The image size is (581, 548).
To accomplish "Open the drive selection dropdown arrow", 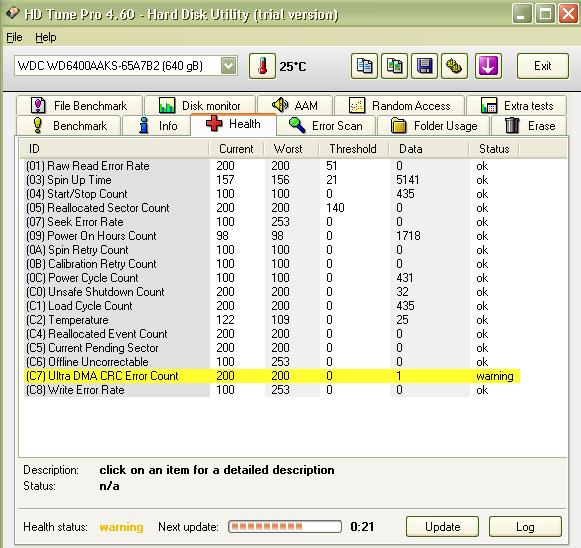I will [228, 66].
